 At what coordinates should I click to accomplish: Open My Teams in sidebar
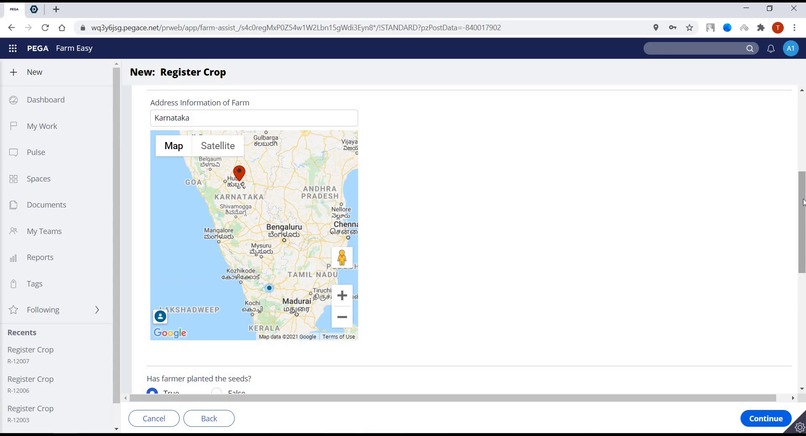pyautogui.click(x=44, y=231)
